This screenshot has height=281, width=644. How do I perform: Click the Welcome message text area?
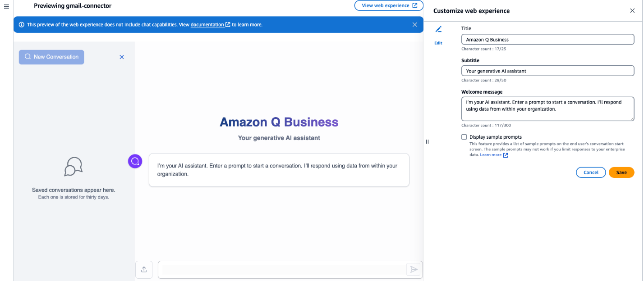[x=548, y=109]
